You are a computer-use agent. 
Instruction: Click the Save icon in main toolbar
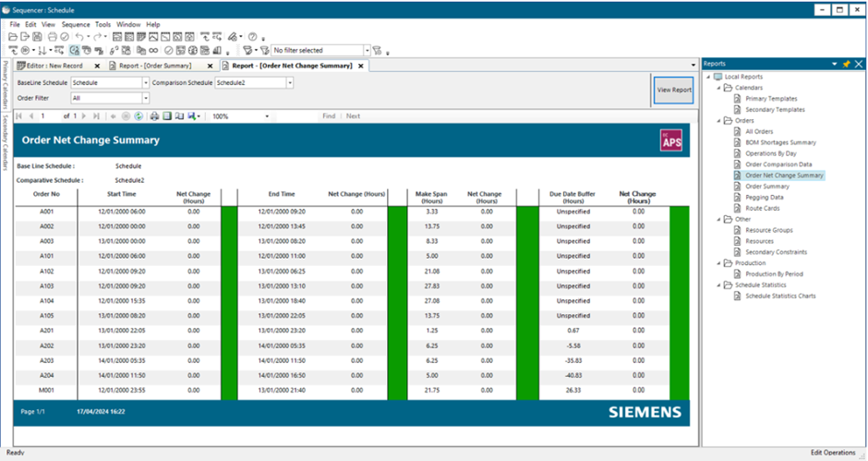coord(38,37)
